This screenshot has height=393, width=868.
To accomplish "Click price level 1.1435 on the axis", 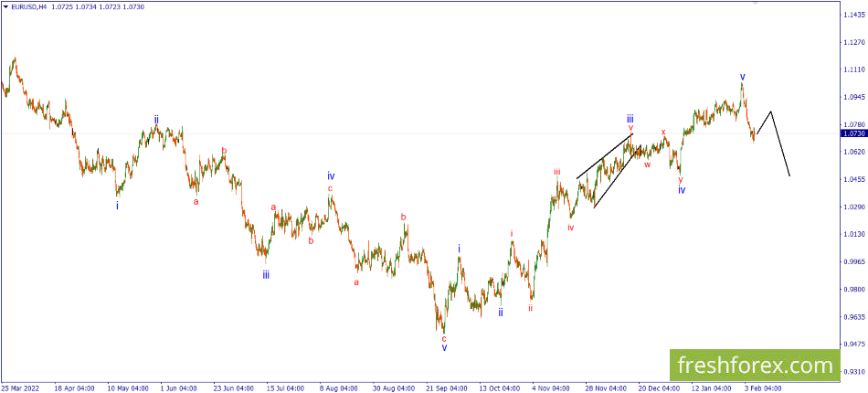I will [x=853, y=15].
